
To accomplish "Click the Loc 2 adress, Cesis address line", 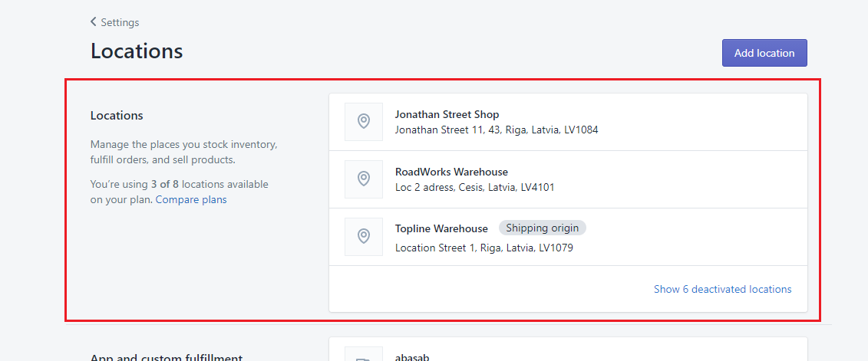I will tap(474, 187).
